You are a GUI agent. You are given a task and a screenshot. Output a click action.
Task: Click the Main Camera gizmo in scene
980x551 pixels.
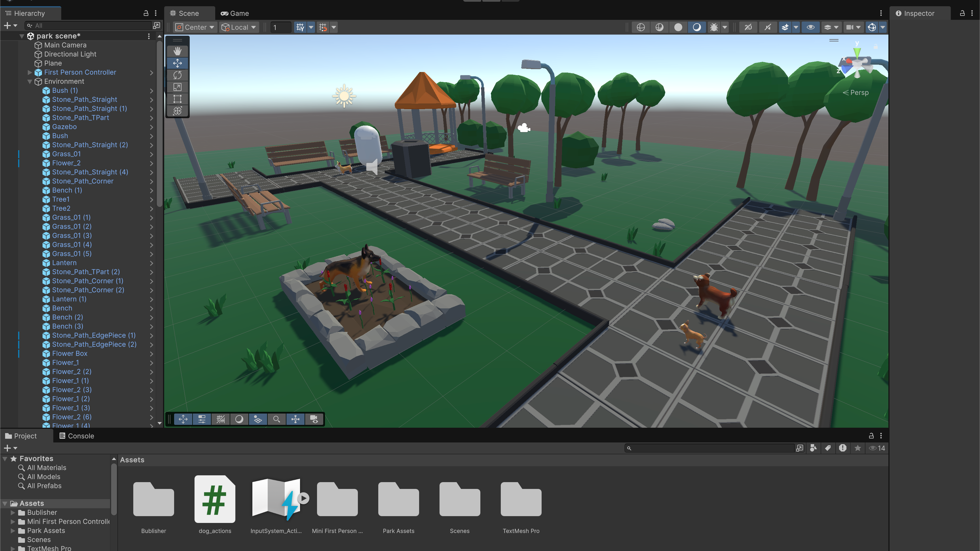tap(524, 128)
